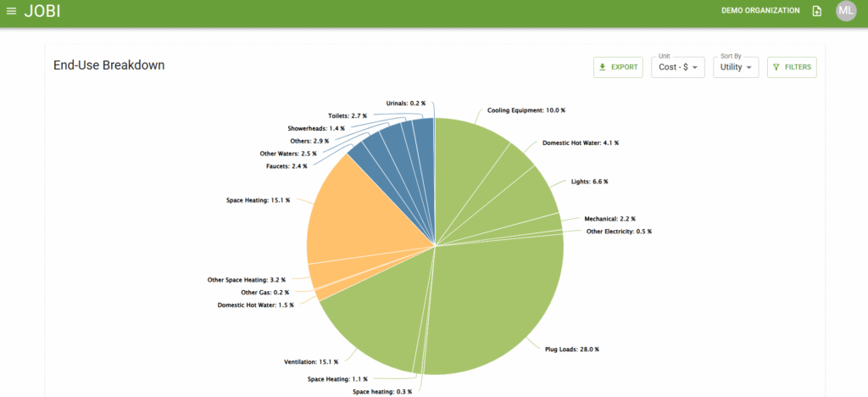Open the Sort By Utility dropdown
Viewport: 868px width, 397px height.
(x=735, y=67)
